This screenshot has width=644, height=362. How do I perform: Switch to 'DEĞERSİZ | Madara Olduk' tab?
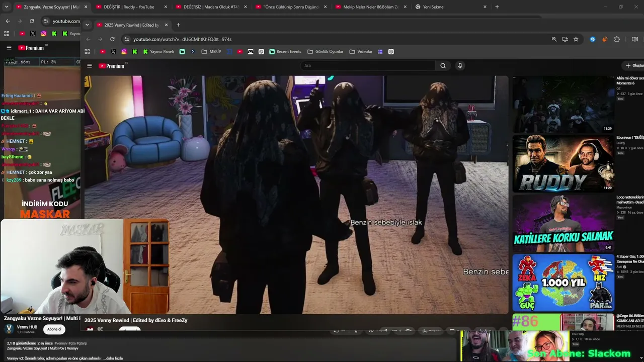click(x=211, y=7)
